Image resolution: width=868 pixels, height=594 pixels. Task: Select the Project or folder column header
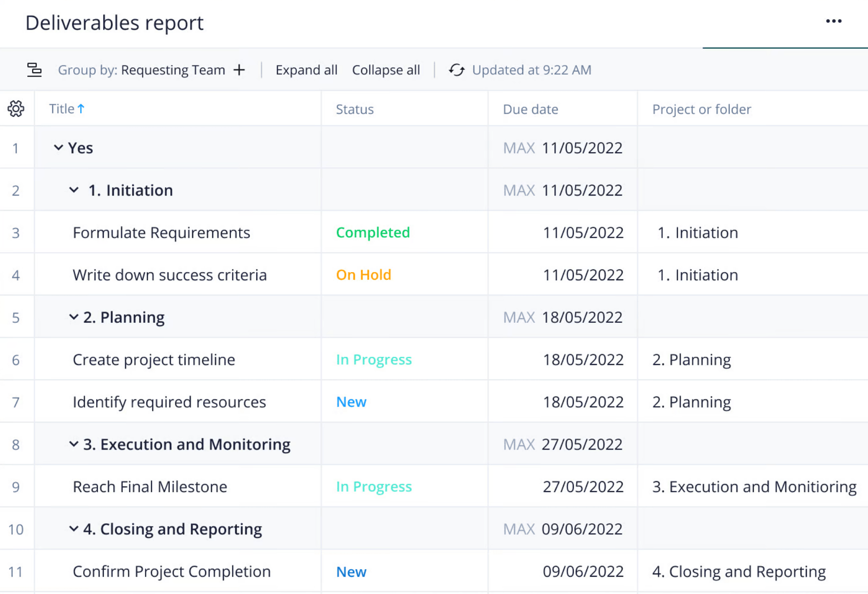coord(701,109)
